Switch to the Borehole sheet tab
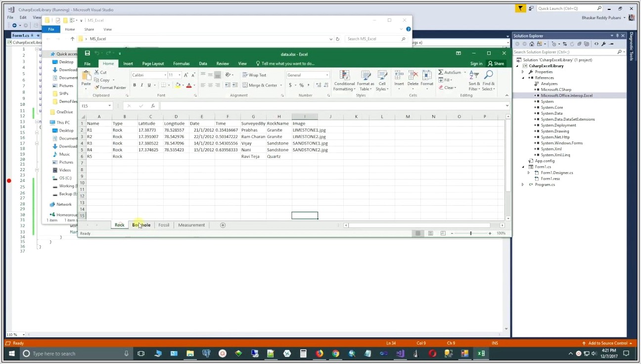Screen dimensions: 641x364 point(141,225)
